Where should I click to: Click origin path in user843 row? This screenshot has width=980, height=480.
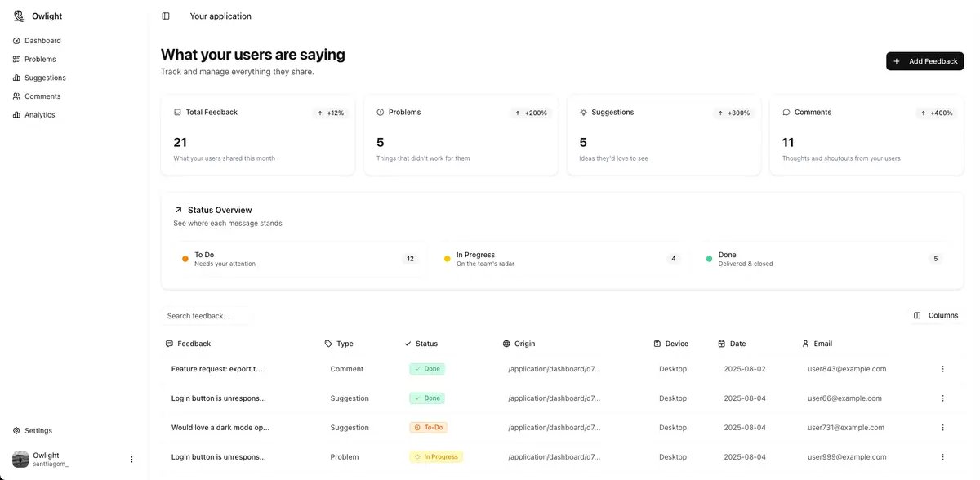pos(555,369)
